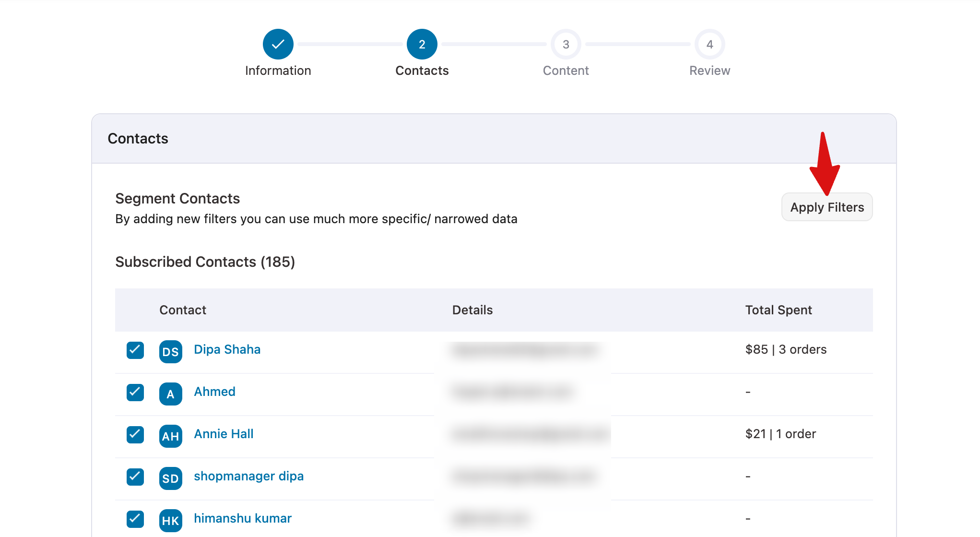Select the Subscribed Contacts heading
The image size is (980, 537).
point(205,262)
